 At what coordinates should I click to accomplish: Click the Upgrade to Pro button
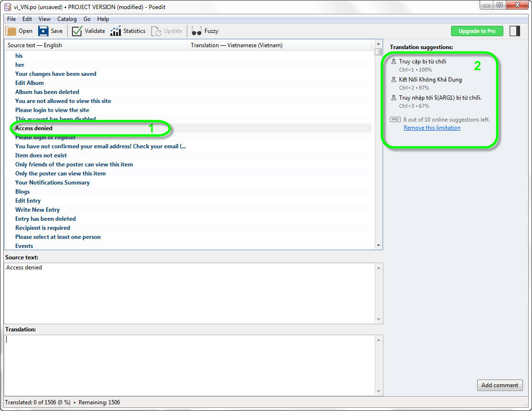pos(477,31)
